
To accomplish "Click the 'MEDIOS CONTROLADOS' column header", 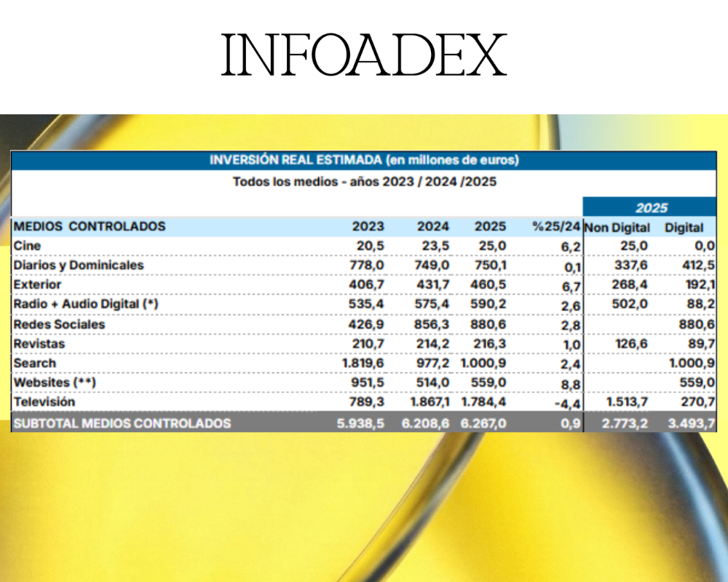I will [x=90, y=226].
